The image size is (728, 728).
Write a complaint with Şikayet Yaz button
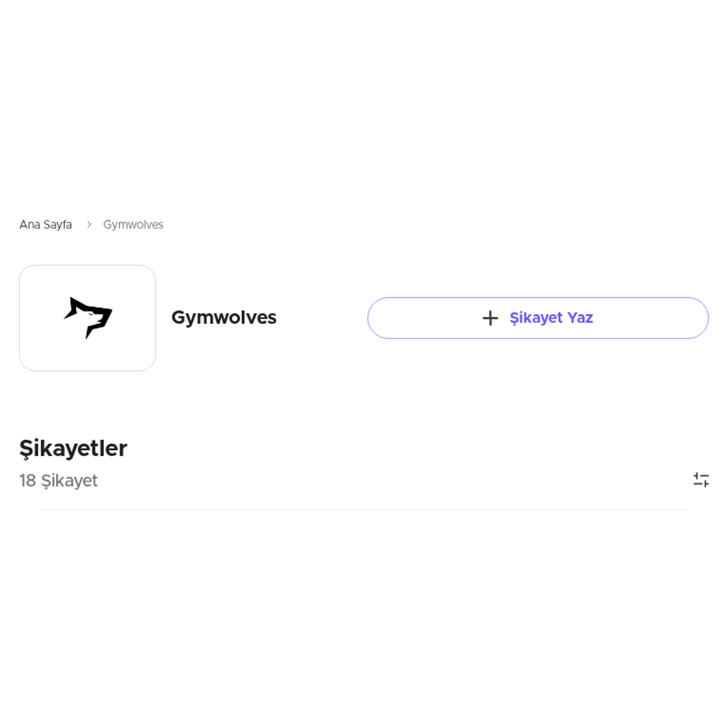click(538, 318)
